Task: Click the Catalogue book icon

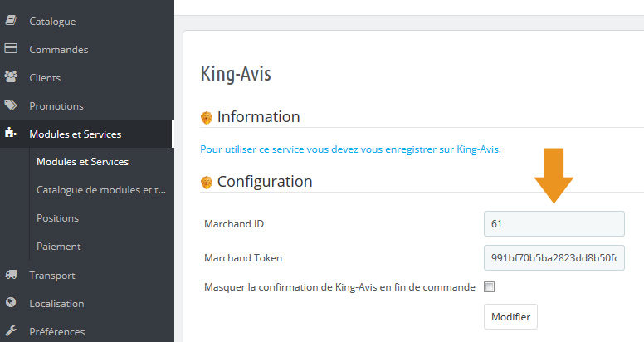Action: (11, 20)
